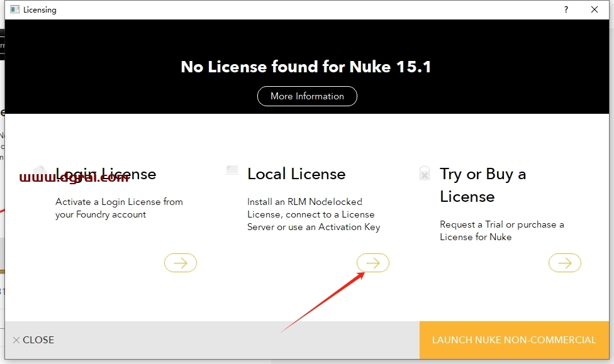Click the 'Install an RLM Nodelocked' description
The height and width of the screenshot is (364, 614).
point(314,214)
